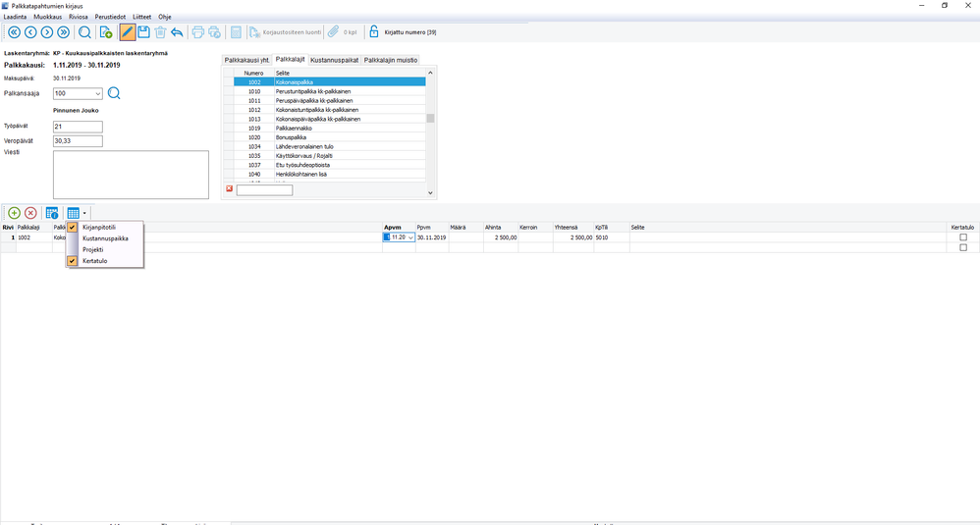Open the Laadinta menu
Image resolution: width=980 pixels, height=525 pixels.
point(15,17)
